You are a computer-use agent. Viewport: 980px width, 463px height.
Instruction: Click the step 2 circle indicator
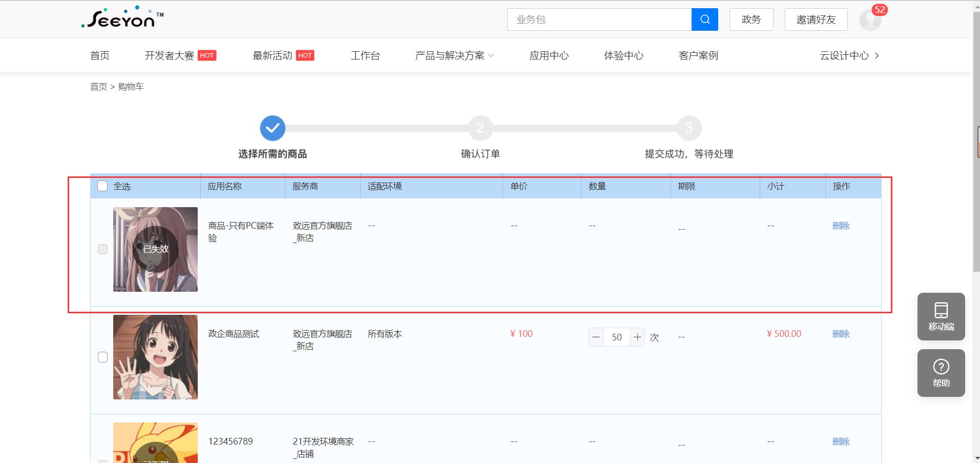click(480, 128)
